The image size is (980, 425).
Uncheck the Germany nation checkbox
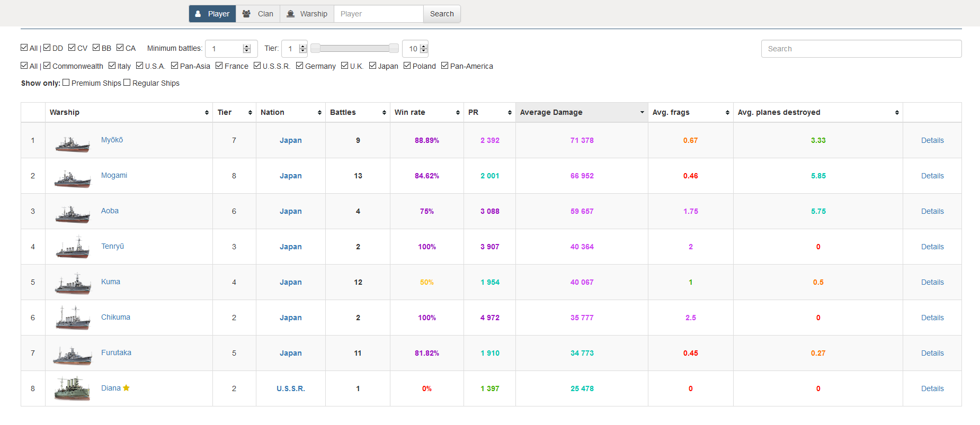click(x=299, y=66)
